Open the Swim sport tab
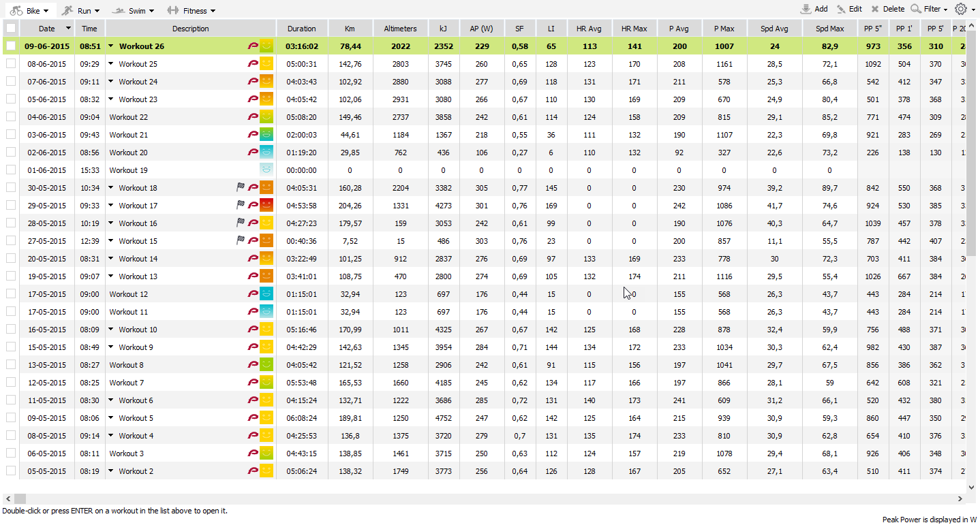 (134, 11)
